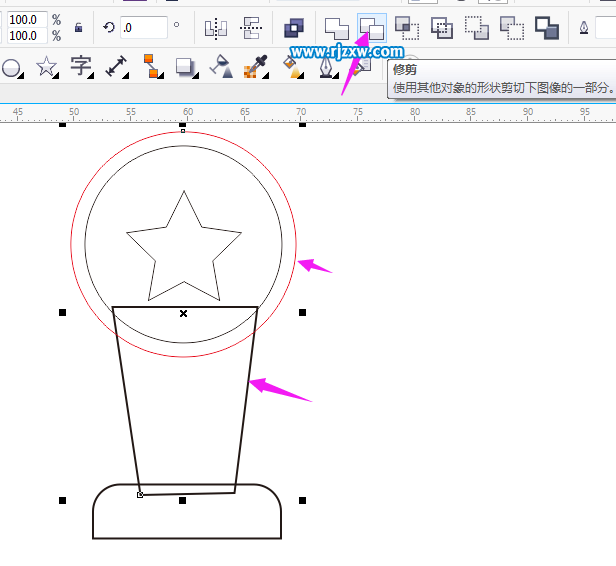Image resolution: width=616 pixels, height=566 pixels.
Task: Click the upper scale factor percentage field
Action: (28, 19)
